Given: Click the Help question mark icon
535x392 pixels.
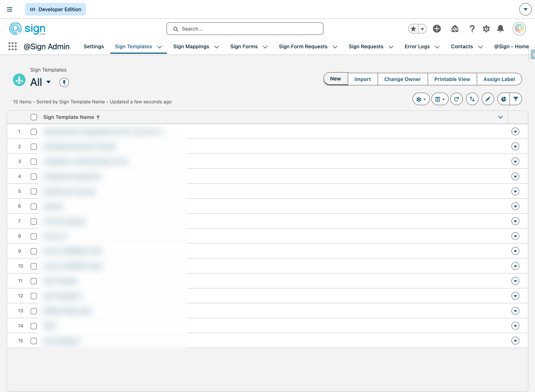Looking at the screenshot, I should coord(472,29).
